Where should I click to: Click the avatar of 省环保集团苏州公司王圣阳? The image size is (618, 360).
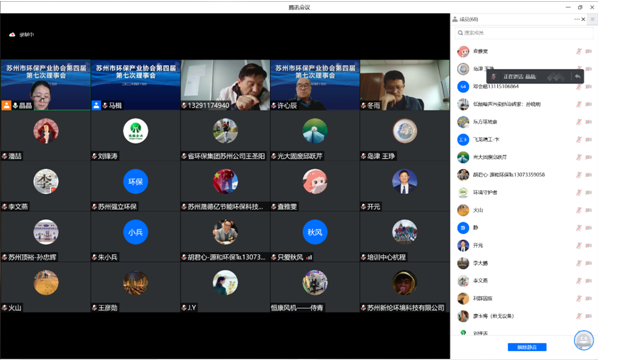(225, 131)
